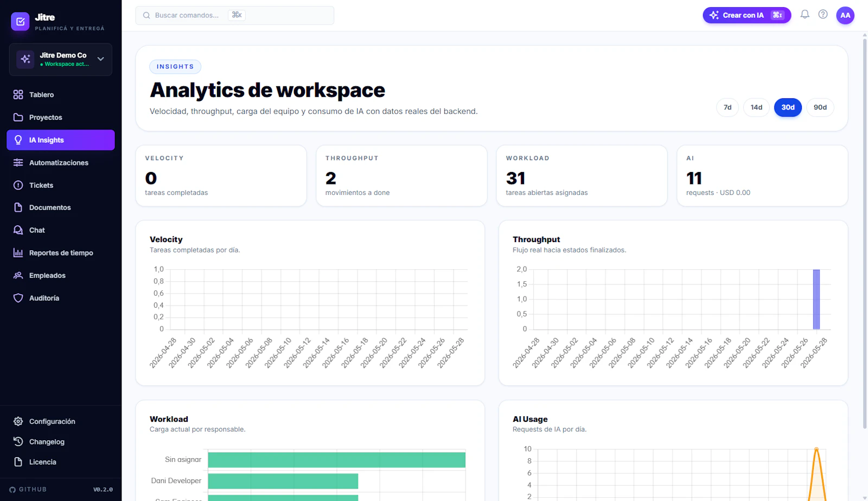868x501 pixels.
Task: Open Tickets menu item
Action: 61,185
